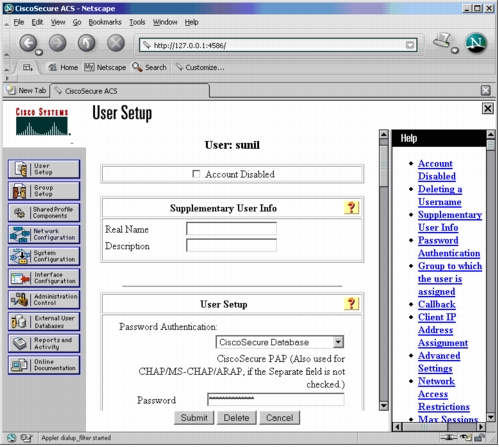Open Deleting a Username help link
This screenshot has height=447, width=499.
440,196
